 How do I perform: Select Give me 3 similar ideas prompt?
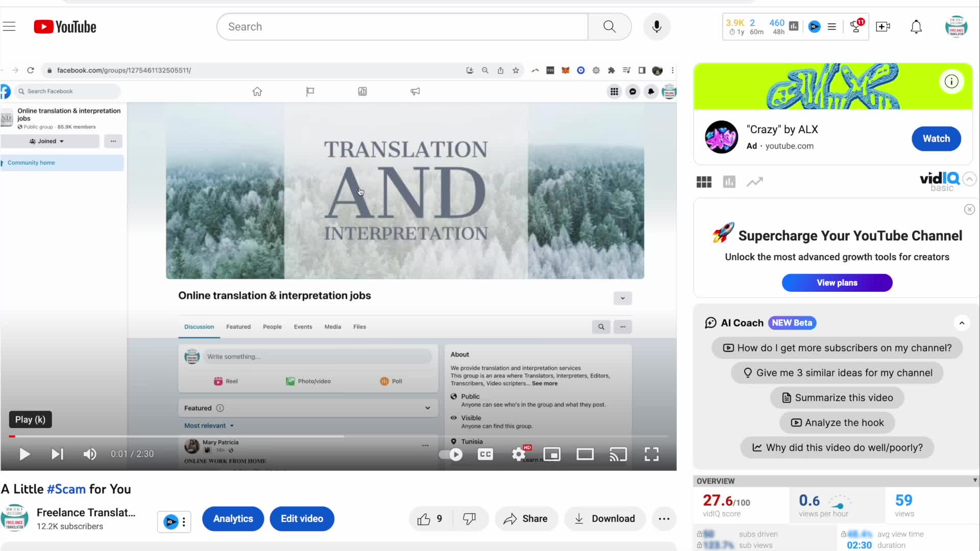pyautogui.click(x=837, y=373)
